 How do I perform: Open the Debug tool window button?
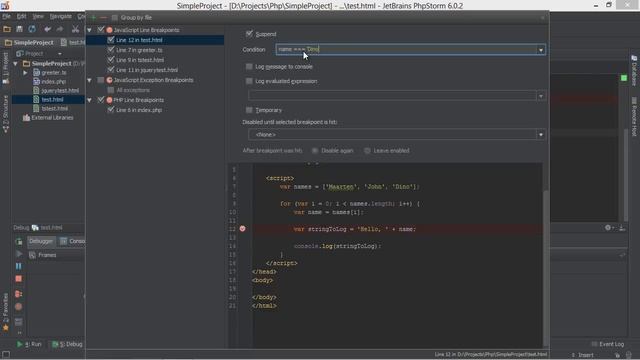[67, 344]
